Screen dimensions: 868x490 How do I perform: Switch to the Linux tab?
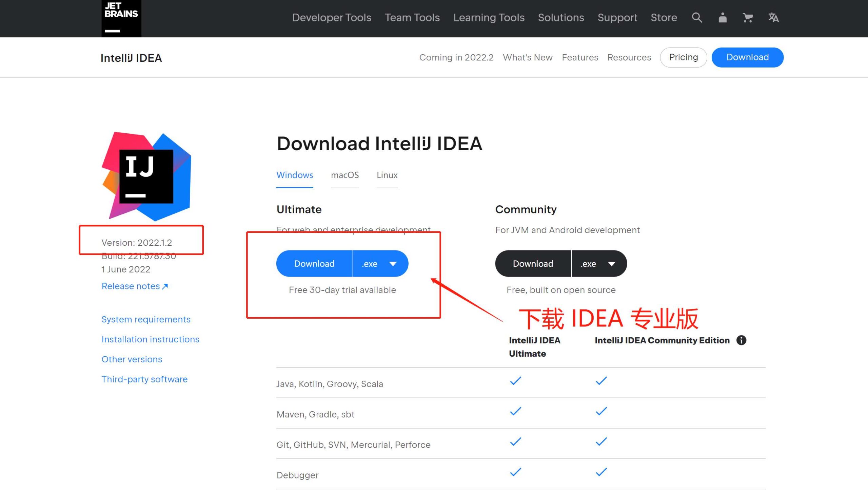click(x=387, y=175)
